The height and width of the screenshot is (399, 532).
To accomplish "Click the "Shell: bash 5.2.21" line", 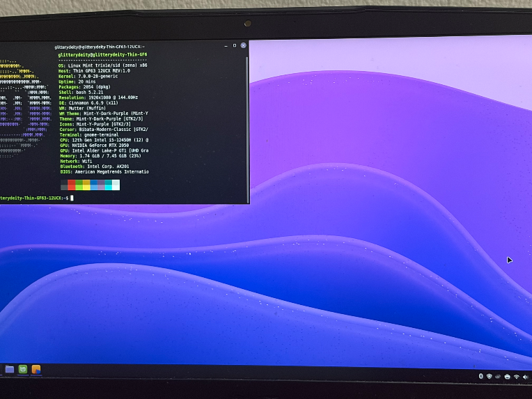I will pos(81,93).
